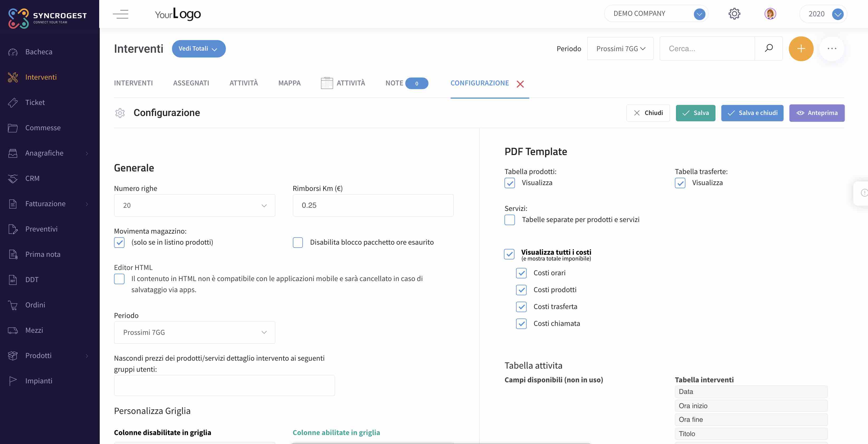Click the user avatar icon

[770, 14]
